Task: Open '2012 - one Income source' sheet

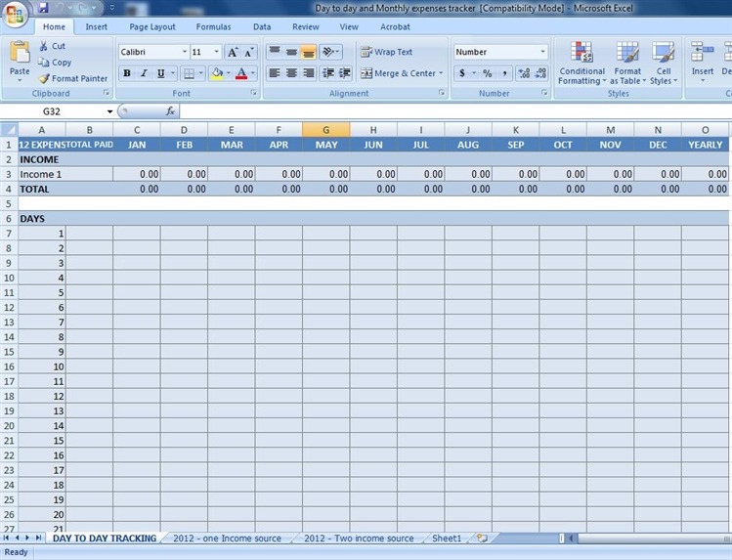Action: pyautogui.click(x=228, y=538)
